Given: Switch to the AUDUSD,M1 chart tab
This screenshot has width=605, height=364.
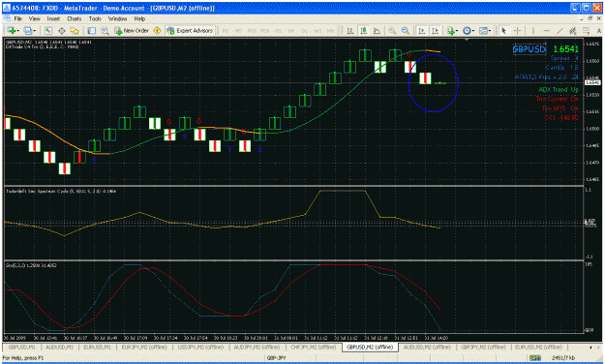Looking at the screenshot, I should click(x=59, y=347).
